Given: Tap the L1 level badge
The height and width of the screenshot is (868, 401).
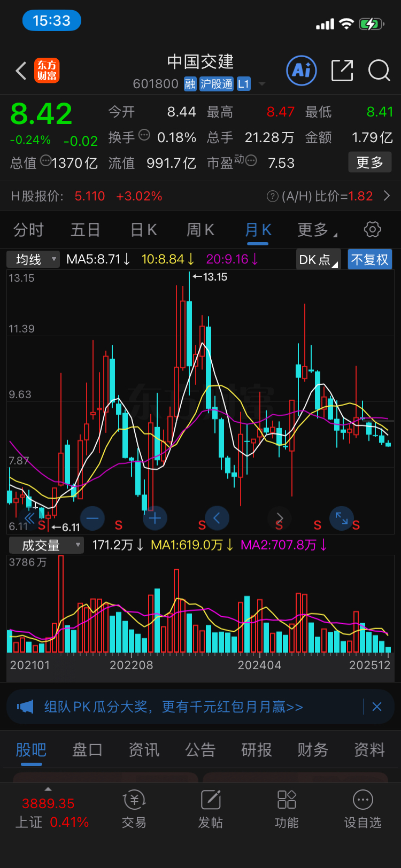Looking at the screenshot, I should [243, 84].
